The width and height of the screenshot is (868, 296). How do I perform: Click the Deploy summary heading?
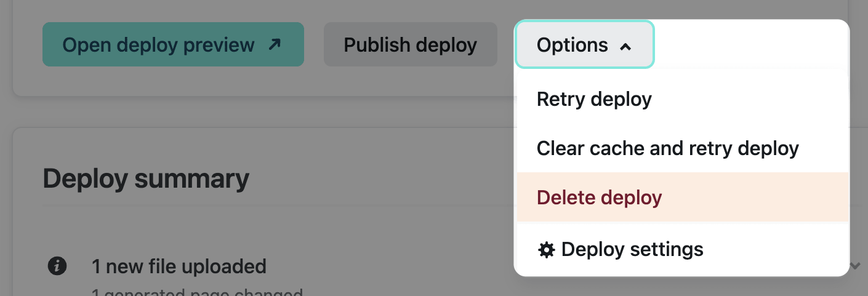click(146, 178)
